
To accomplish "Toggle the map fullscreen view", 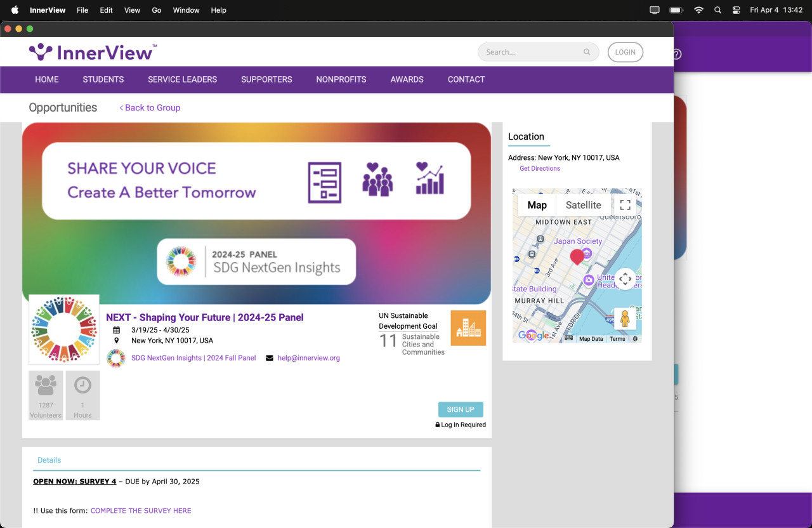I will pos(625,205).
